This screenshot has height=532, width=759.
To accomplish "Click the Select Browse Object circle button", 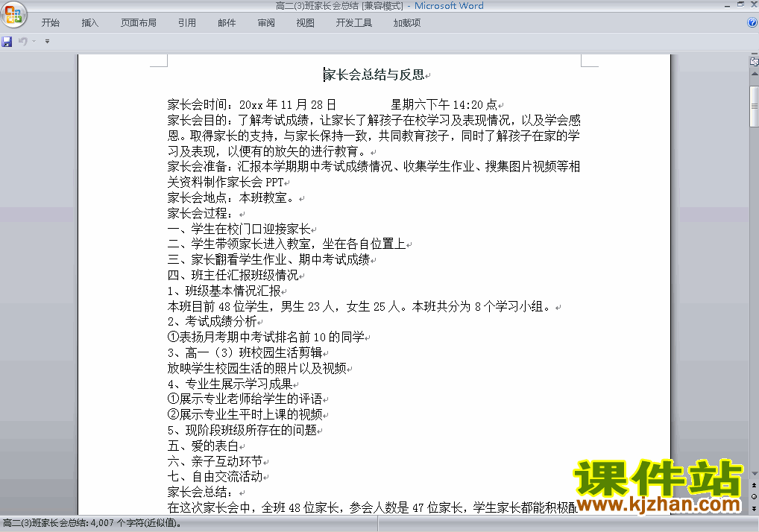I will click(x=755, y=497).
